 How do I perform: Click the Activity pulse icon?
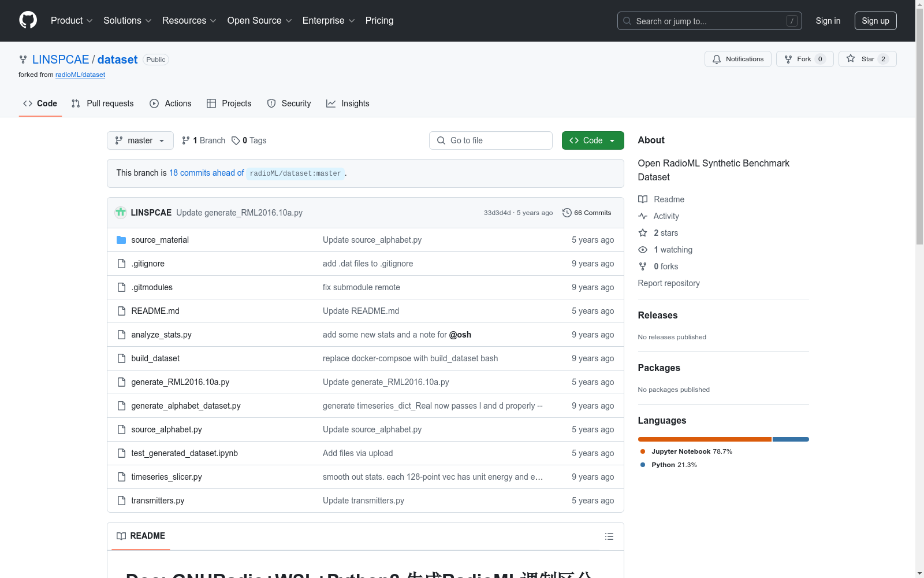pos(643,216)
